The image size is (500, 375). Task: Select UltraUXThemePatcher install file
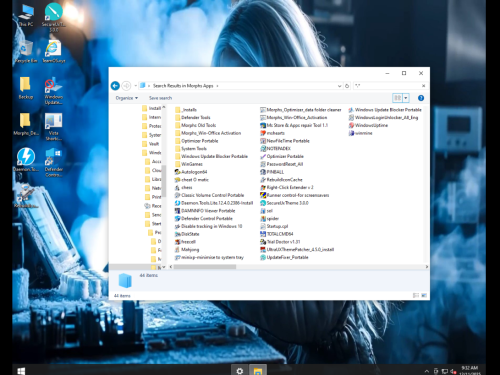297,249
